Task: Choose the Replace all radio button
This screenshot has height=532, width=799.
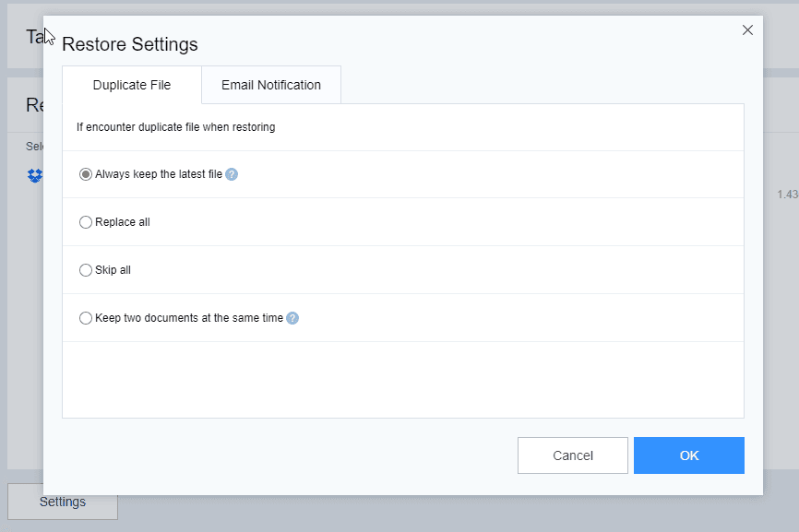Action: (86, 222)
